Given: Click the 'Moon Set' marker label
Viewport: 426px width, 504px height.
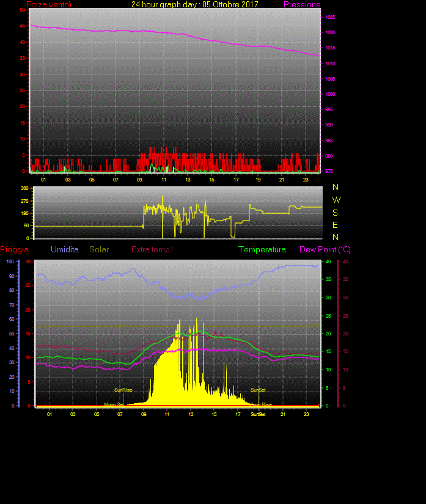Looking at the screenshot, I should click(x=114, y=404).
